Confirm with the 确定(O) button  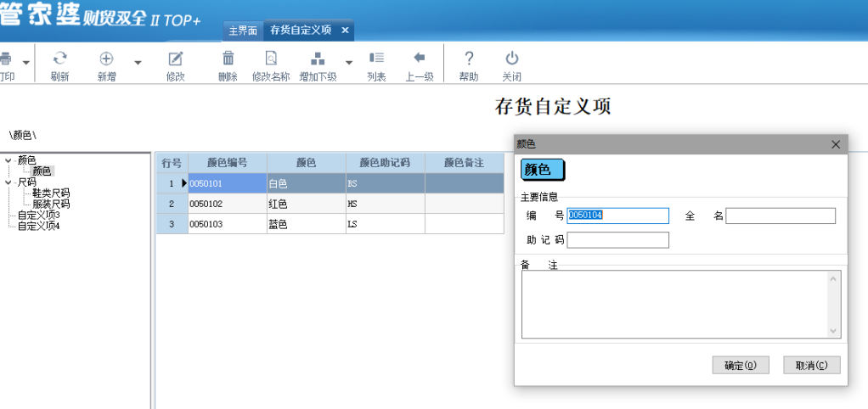pos(741,366)
